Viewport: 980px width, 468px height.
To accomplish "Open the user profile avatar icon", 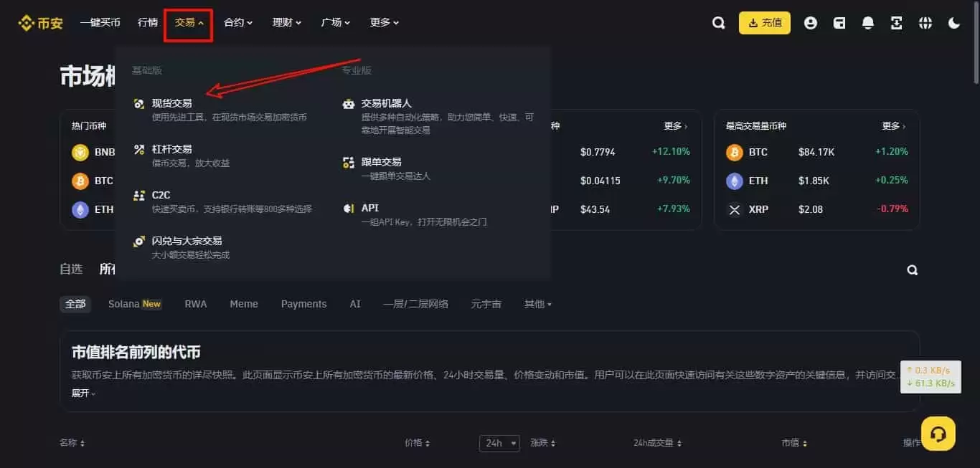I will click(x=811, y=22).
